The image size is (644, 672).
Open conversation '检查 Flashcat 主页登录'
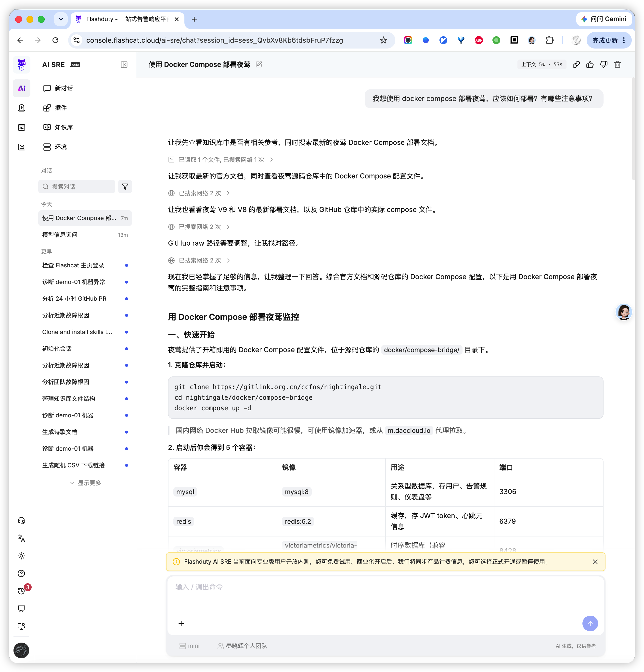pos(85,265)
